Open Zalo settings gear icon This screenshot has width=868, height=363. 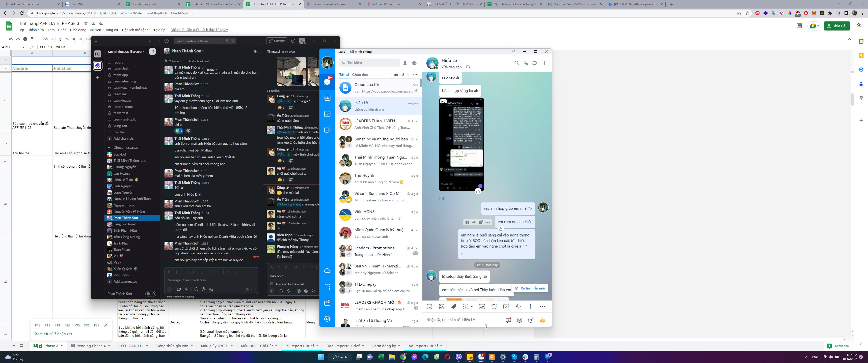tap(327, 319)
